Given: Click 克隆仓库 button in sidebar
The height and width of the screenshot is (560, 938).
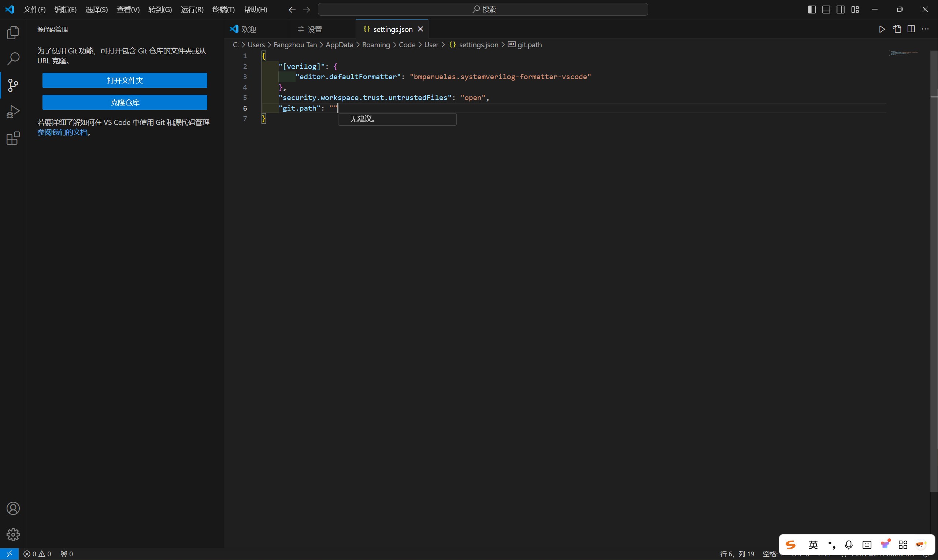Looking at the screenshot, I should coord(125,102).
